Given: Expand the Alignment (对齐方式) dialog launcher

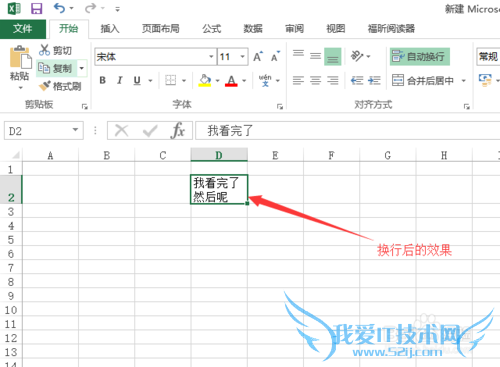Looking at the screenshot, I should click(467, 106).
